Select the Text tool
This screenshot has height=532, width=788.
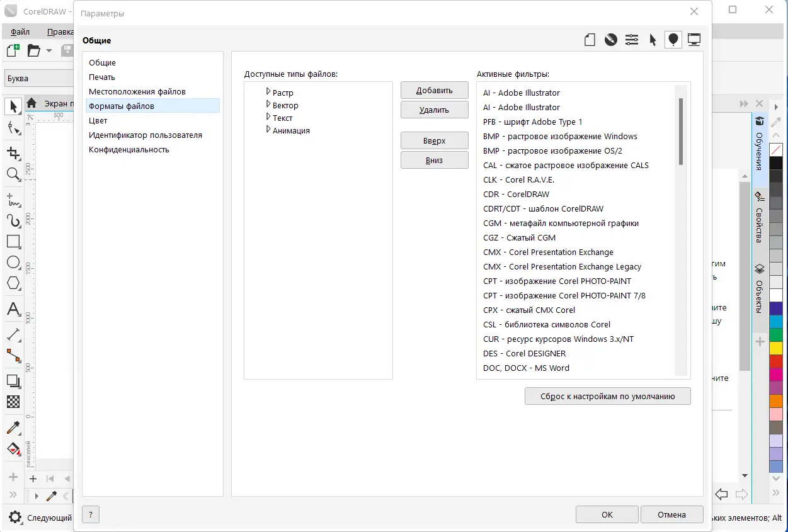point(13,309)
